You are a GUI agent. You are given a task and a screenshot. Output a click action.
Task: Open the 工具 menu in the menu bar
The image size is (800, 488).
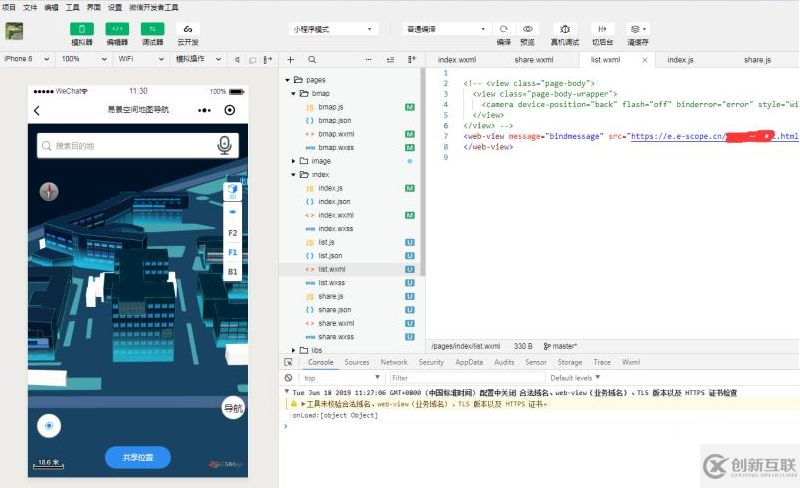(72, 7)
